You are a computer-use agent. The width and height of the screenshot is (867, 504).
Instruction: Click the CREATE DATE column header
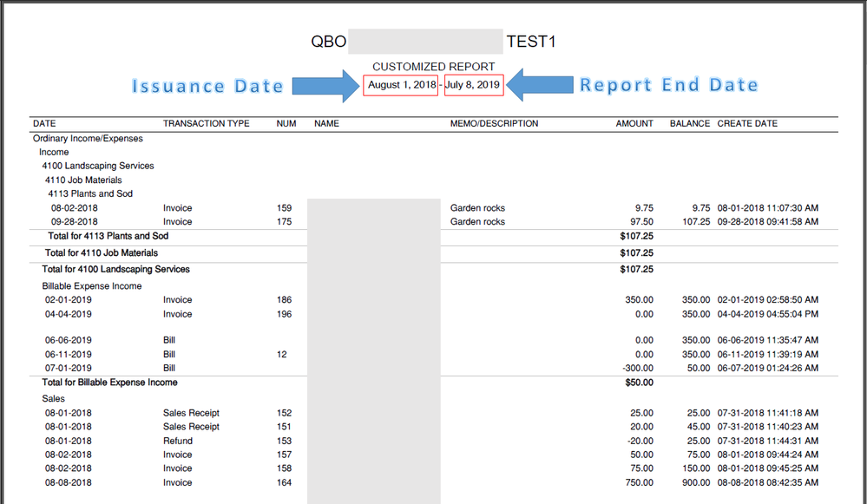click(747, 124)
